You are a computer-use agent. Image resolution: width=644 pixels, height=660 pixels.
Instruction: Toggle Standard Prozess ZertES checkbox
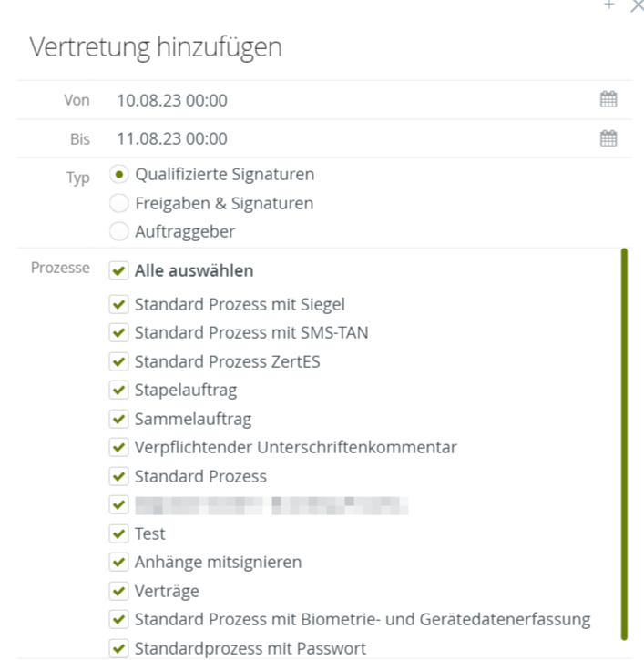(x=118, y=361)
